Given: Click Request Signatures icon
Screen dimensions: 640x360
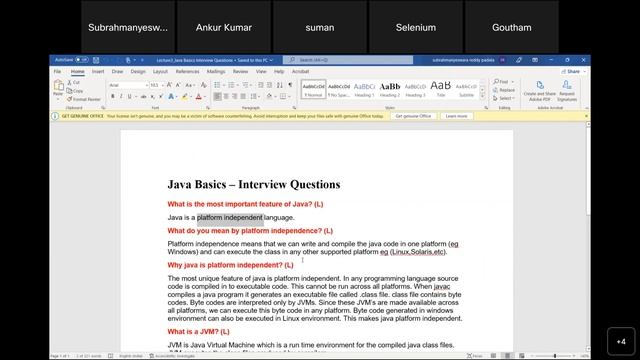Looking at the screenshot, I should (x=567, y=91).
